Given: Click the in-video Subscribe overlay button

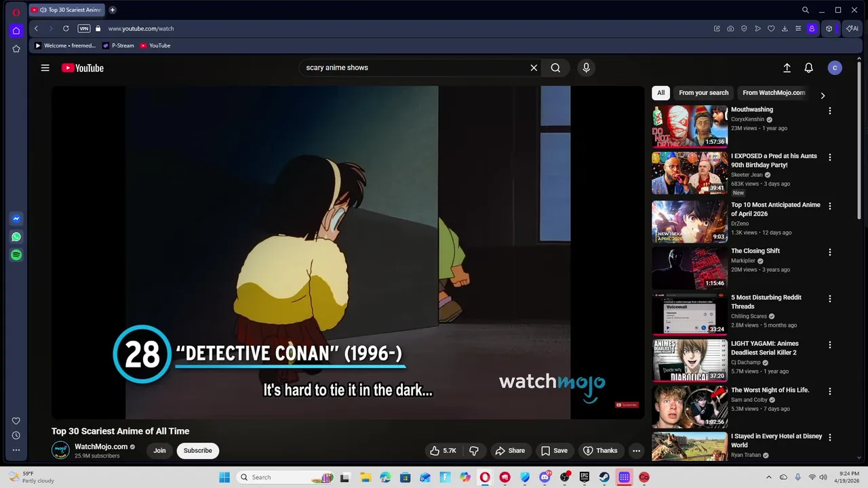Looking at the screenshot, I should 627,405.
